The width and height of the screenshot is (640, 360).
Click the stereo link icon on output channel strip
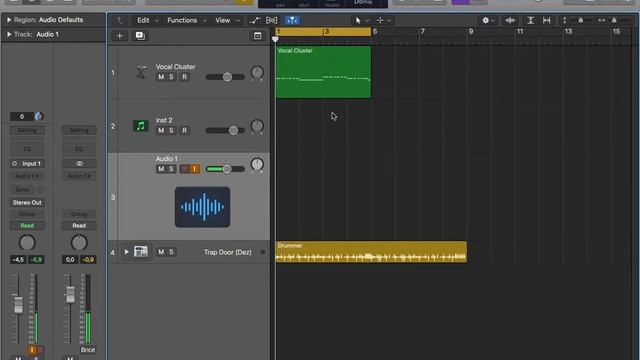click(79, 164)
